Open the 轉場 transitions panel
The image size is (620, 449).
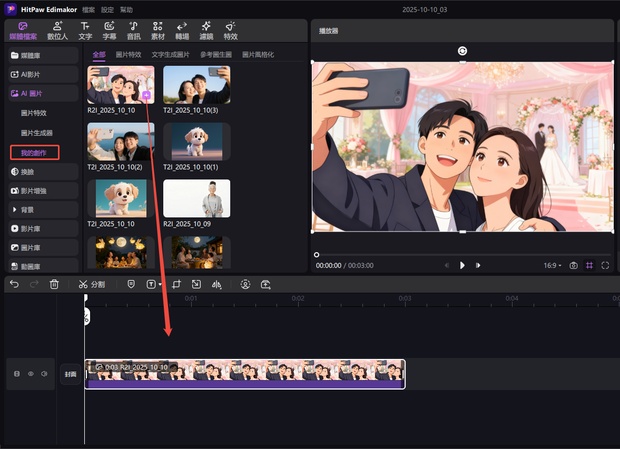(x=182, y=30)
